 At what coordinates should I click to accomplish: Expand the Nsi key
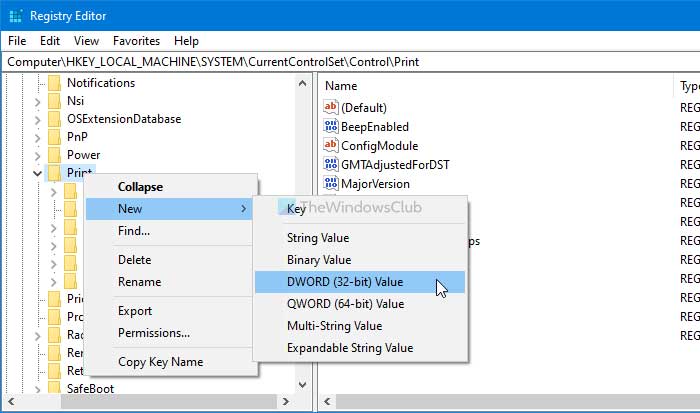pos(38,102)
